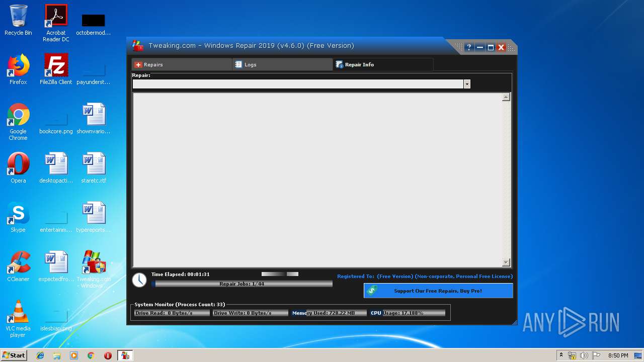Select the desktopacti document icon
Viewport: 644px width, 362px height.
[56, 168]
